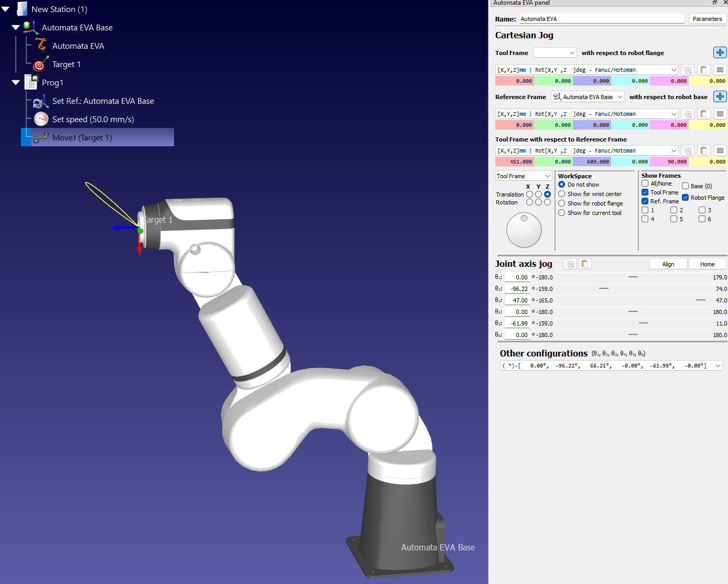This screenshot has height=584, width=728.
Task: Click the robot Name input field
Action: tap(601, 19)
